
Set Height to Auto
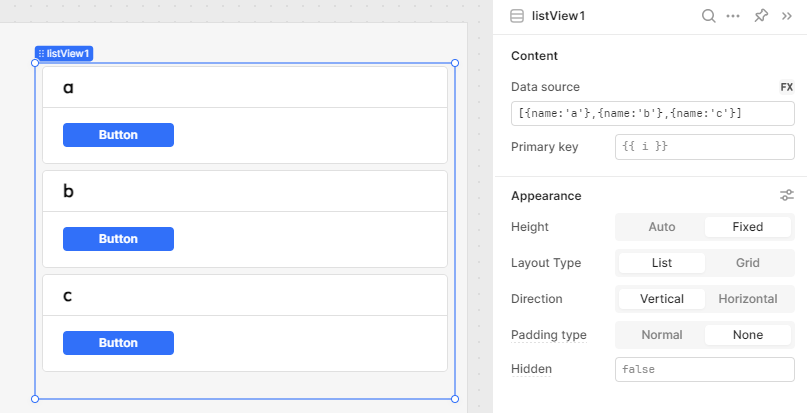(661, 227)
